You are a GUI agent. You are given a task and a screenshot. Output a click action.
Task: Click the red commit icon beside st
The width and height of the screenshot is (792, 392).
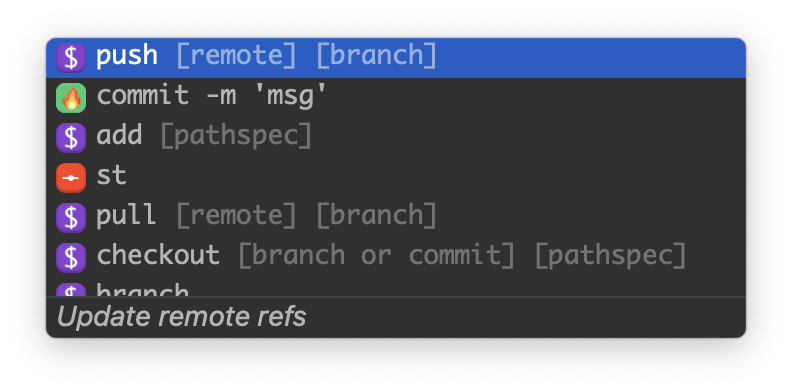(71, 177)
